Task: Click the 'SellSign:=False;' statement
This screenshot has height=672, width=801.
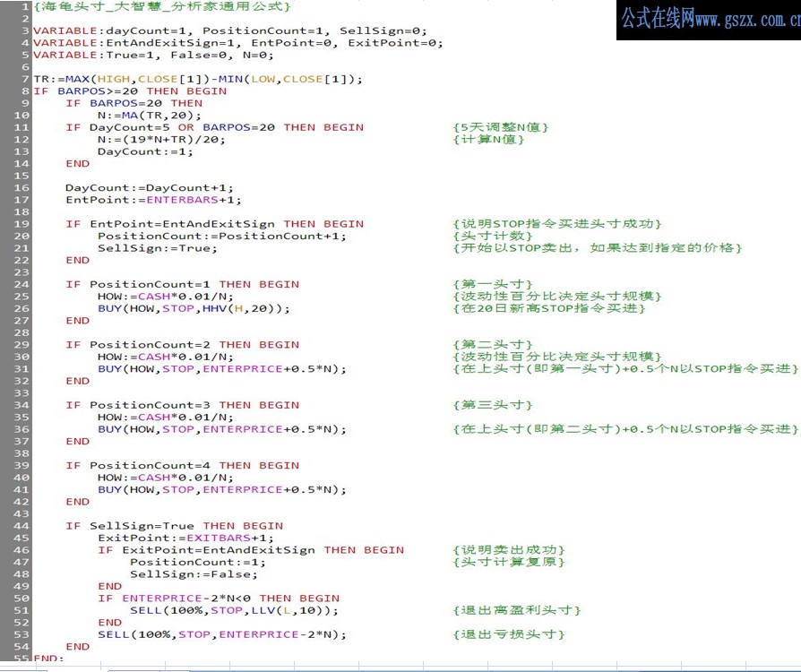Action: point(194,574)
